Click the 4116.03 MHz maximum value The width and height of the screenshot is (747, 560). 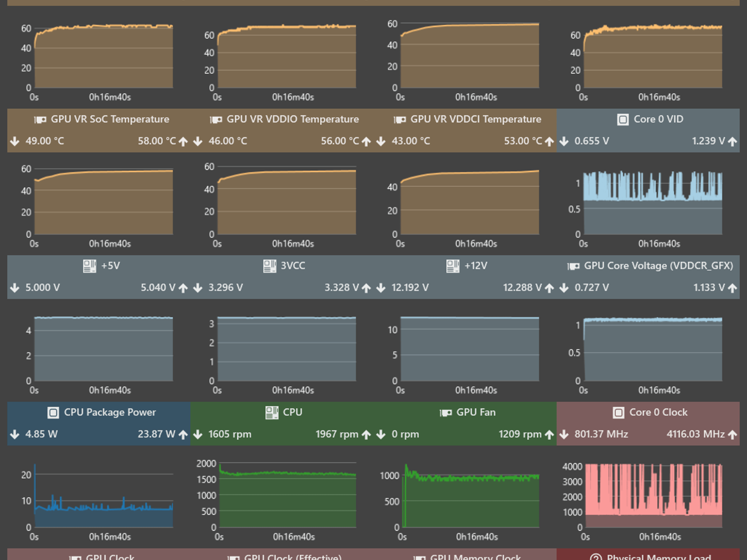coord(696,434)
